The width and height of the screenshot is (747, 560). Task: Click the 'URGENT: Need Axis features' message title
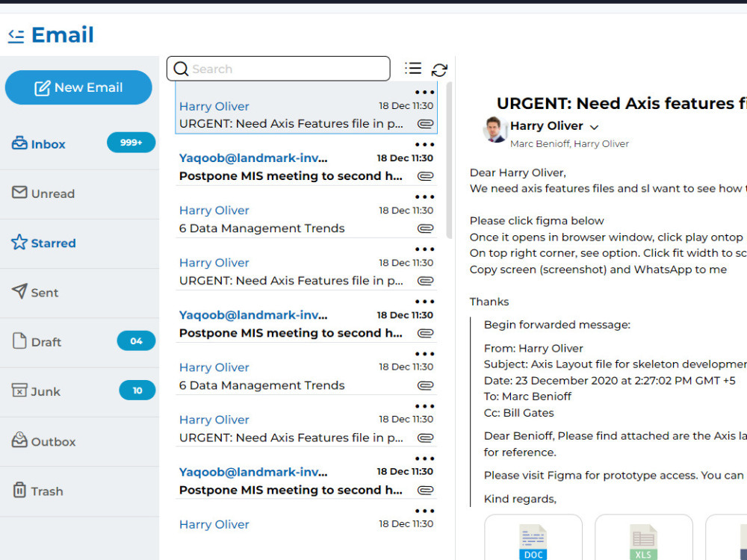(622, 103)
